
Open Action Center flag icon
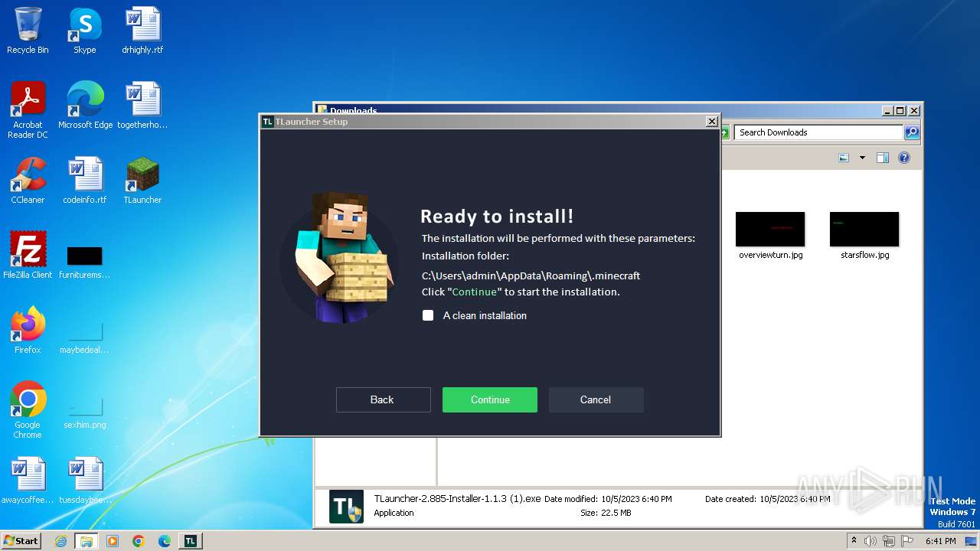[x=907, y=541]
